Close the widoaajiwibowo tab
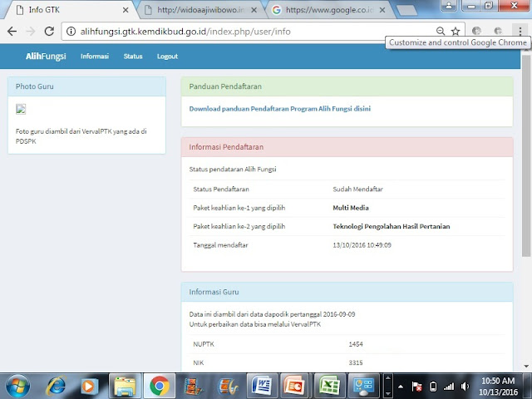 coord(254,10)
